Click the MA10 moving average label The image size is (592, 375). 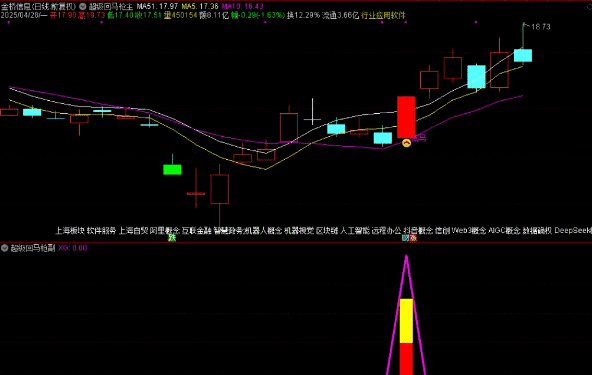[242, 6]
